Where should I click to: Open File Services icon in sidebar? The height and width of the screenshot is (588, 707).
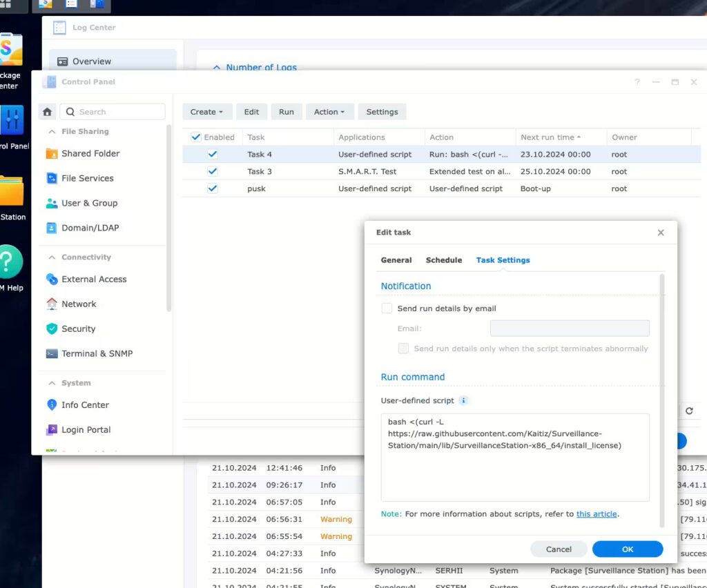tap(52, 179)
